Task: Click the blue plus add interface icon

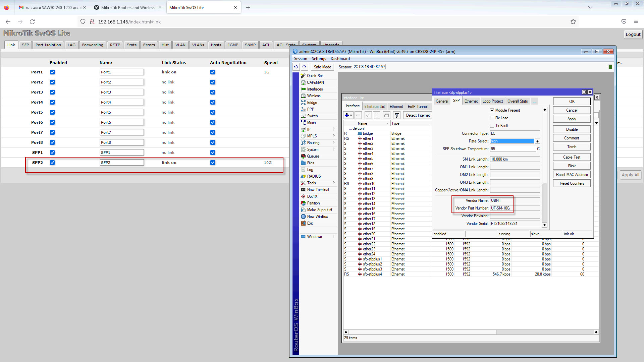Action: click(347, 115)
